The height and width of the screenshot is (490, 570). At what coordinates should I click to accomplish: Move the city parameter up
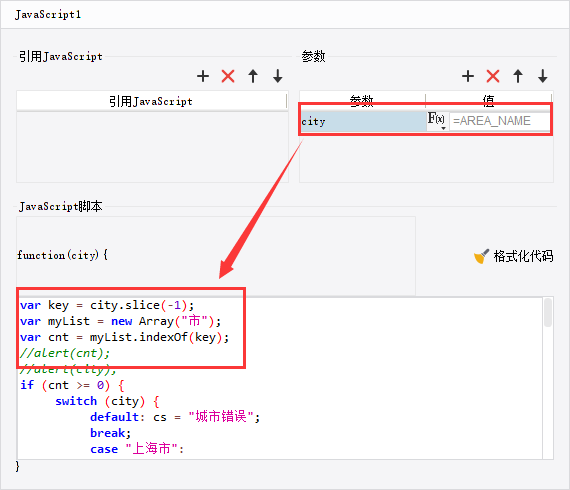(x=518, y=76)
